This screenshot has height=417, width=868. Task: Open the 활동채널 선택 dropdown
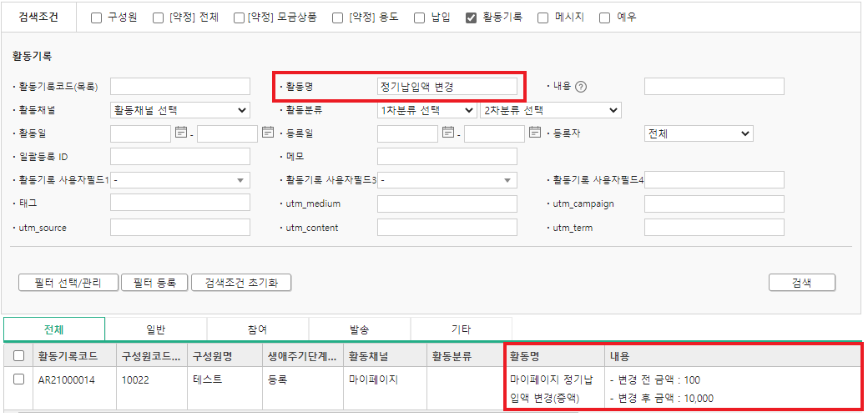click(180, 110)
